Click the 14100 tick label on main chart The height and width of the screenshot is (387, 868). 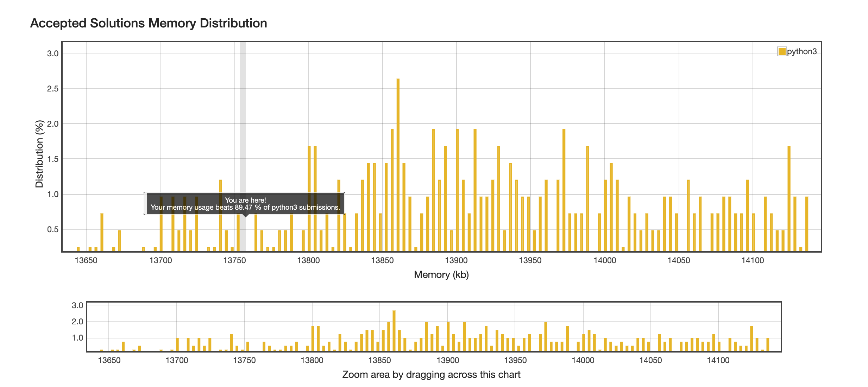pos(753,260)
